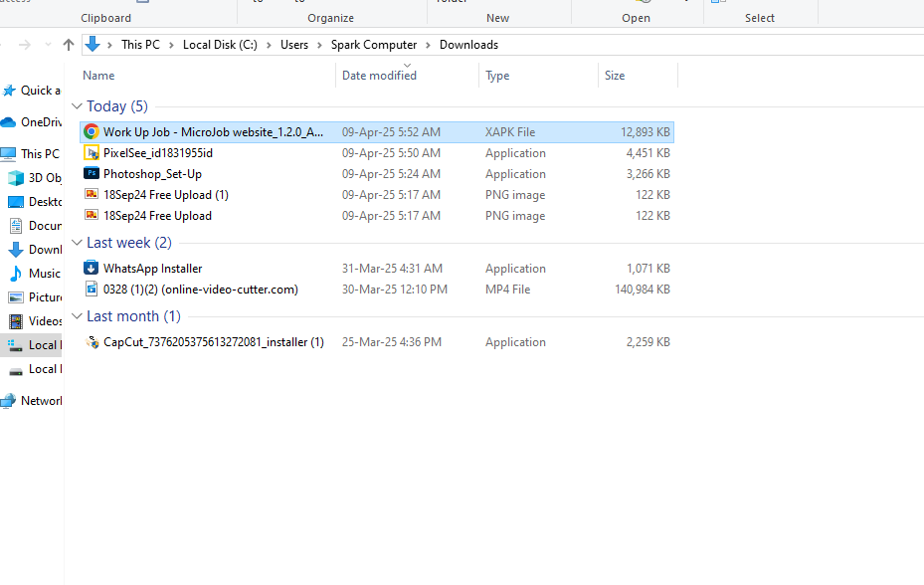Open Pictures folder in sidebar
The height and width of the screenshot is (585, 924).
[35, 297]
